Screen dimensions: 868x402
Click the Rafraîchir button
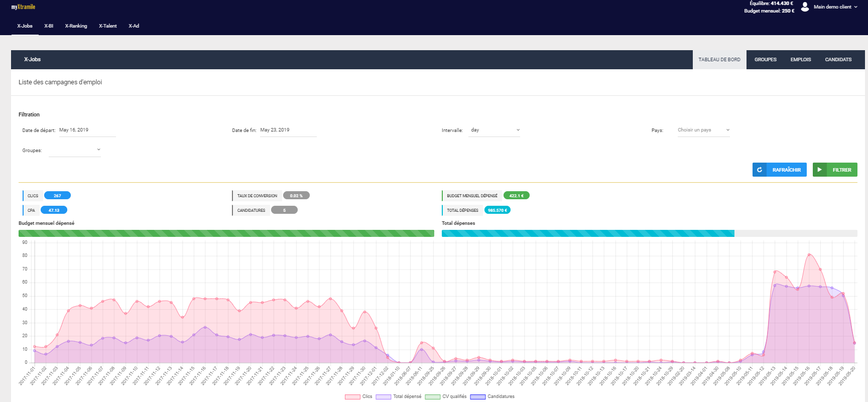[x=780, y=170]
